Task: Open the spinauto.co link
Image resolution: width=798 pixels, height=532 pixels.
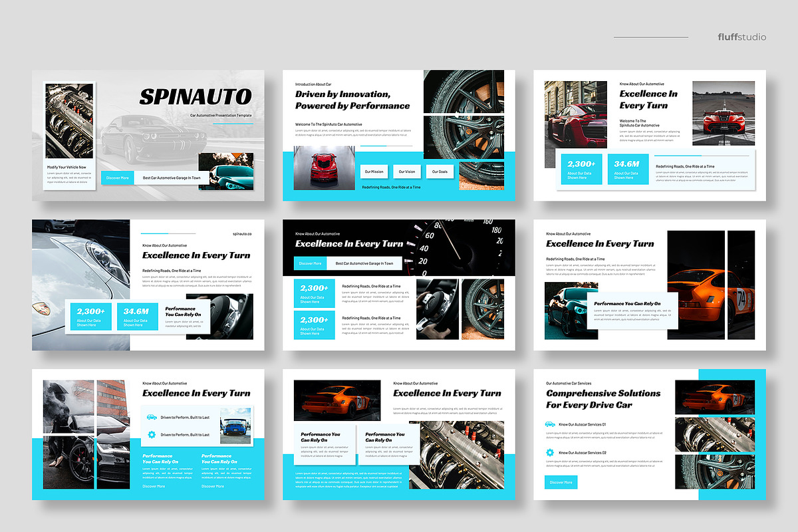Action: [243, 233]
